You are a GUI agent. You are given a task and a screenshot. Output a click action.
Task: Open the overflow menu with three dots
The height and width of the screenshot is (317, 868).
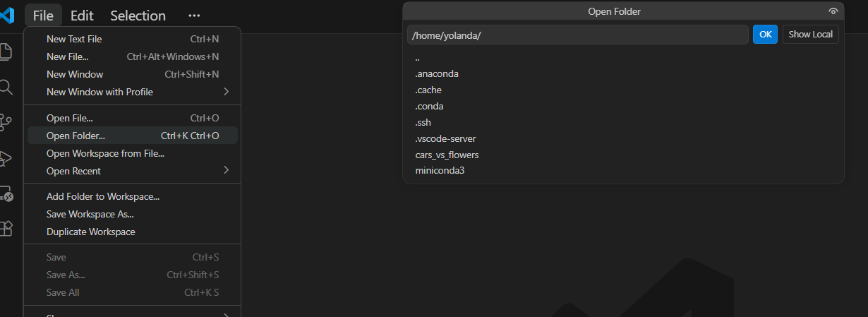pyautogui.click(x=194, y=16)
